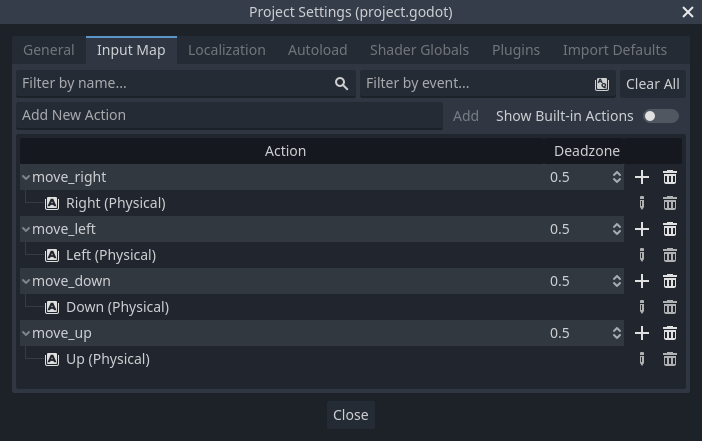This screenshot has height=441, width=702.
Task: Edit the Left (Physical) event
Action: (642, 255)
